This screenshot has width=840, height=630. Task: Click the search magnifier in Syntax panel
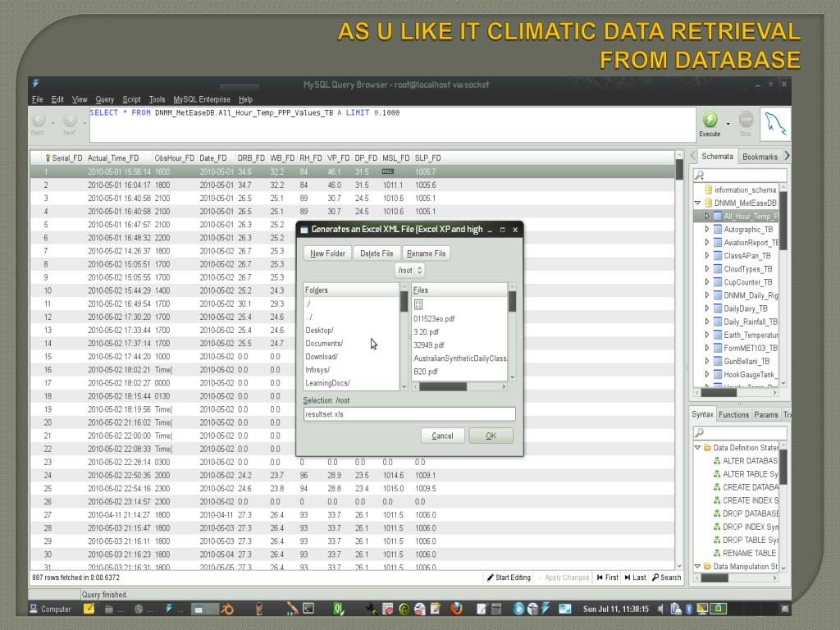[x=699, y=432]
